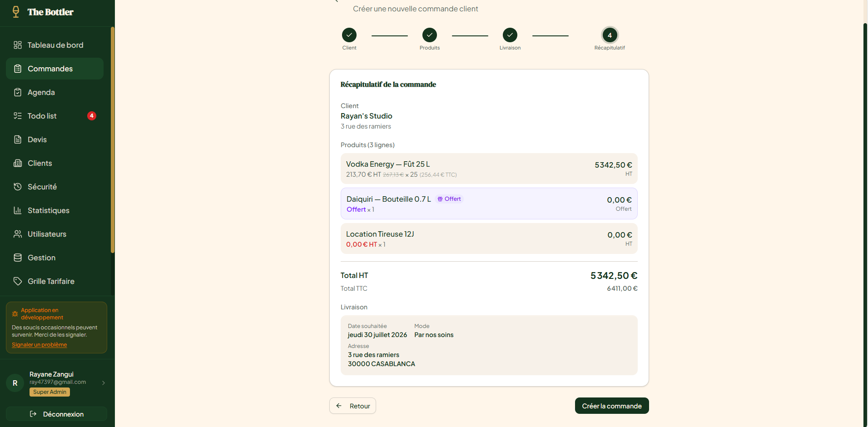
Task: Open the Statistiques menu item
Action: tap(55, 210)
